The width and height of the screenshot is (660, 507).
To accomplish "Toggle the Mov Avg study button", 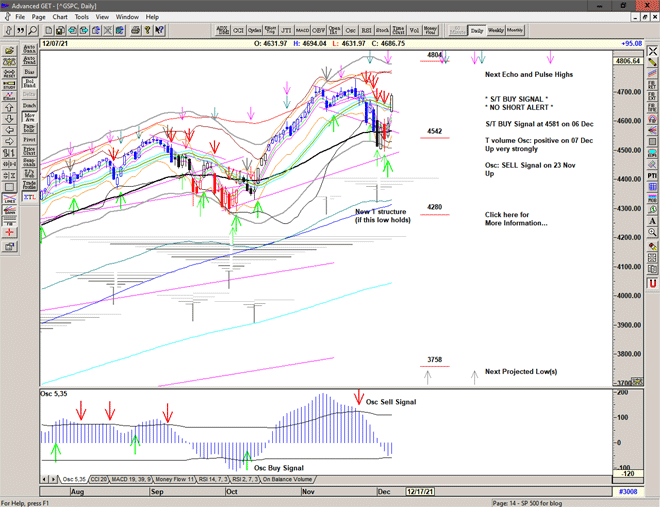I will (x=28, y=117).
